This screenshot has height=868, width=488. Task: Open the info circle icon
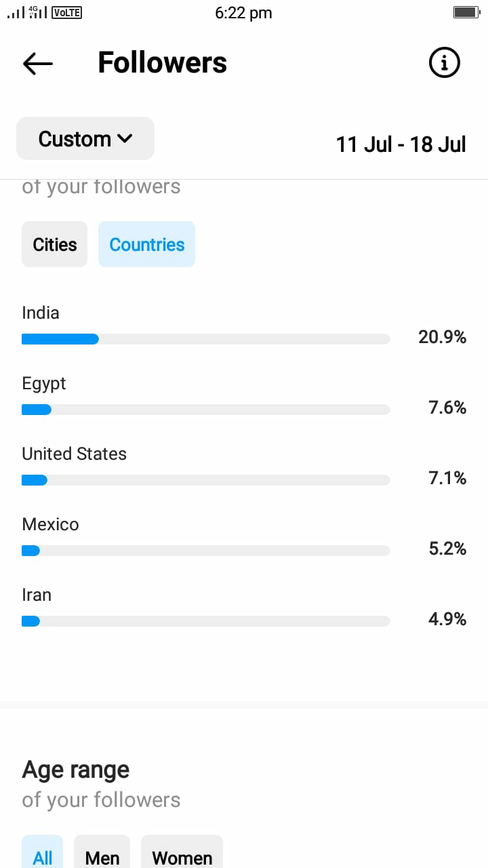click(445, 63)
